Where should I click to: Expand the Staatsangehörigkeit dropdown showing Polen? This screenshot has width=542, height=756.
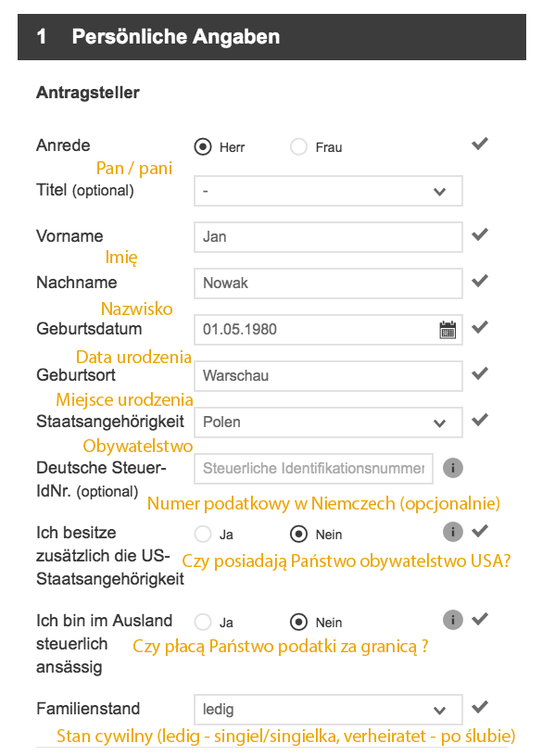(328, 422)
